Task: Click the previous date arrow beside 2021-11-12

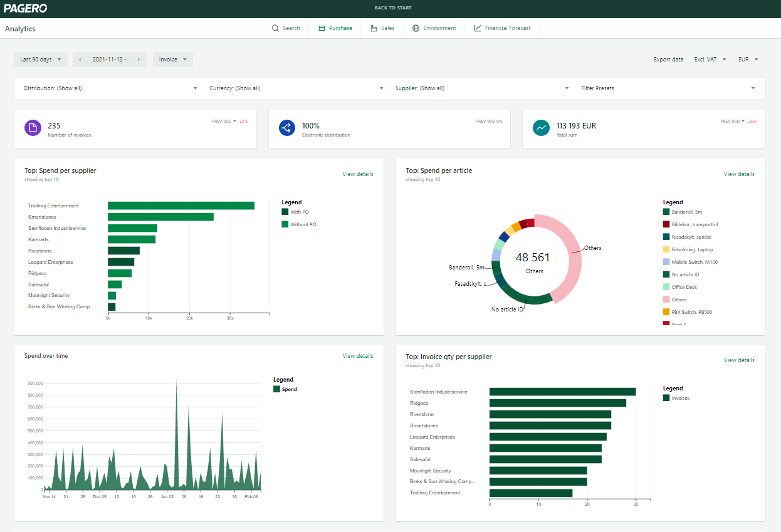Action: pyautogui.click(x=80, y=59)
